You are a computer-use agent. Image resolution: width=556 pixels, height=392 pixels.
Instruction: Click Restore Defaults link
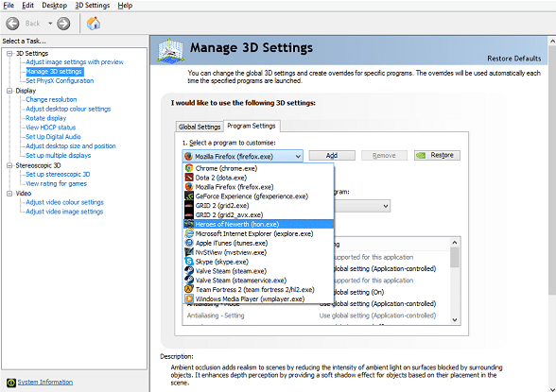(x=513, y=59)
